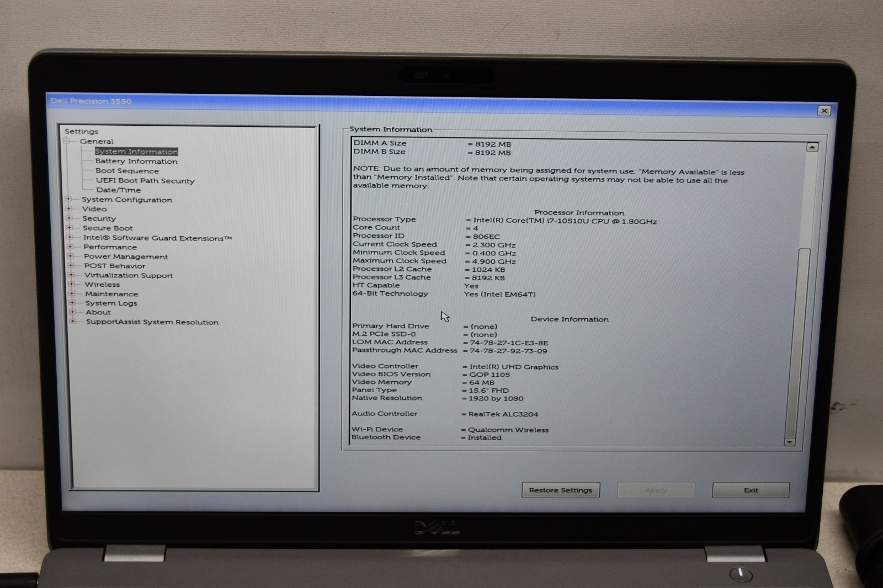The height and width of the screenshot is (588, 883).
Task: Expand the Video settings node
Action: [x=69, y=209]
